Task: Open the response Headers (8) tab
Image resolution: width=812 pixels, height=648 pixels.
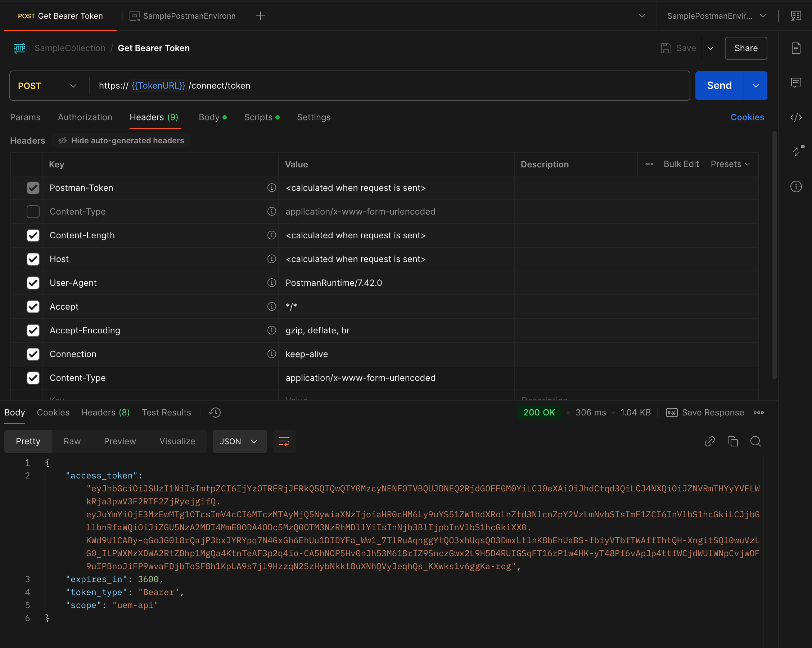Action: (105, 413)
